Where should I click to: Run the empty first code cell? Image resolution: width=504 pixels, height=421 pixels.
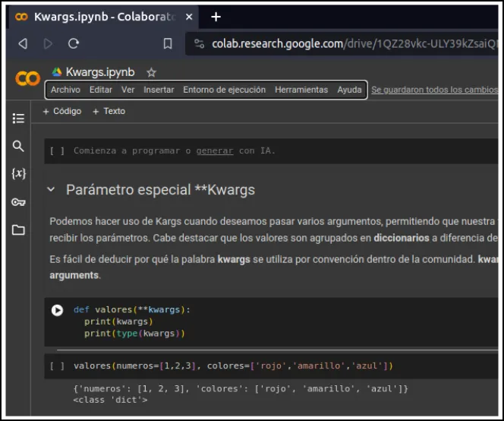point(57,151)
